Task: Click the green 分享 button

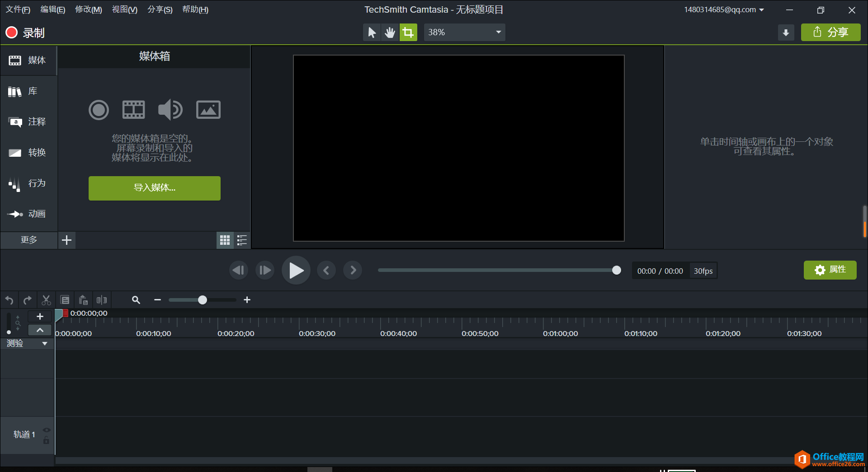Action: tap(830, 33)
